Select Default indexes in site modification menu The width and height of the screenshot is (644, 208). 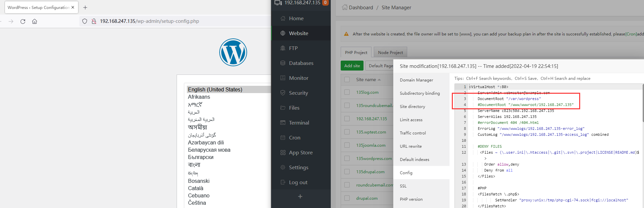tap(421, 159)
